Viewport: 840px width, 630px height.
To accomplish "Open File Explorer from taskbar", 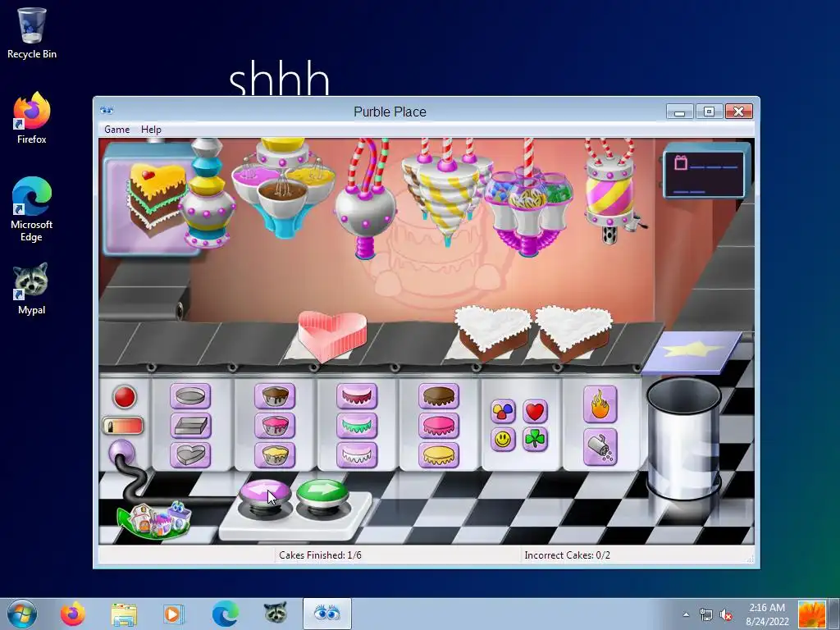I will tap(124, 614).
